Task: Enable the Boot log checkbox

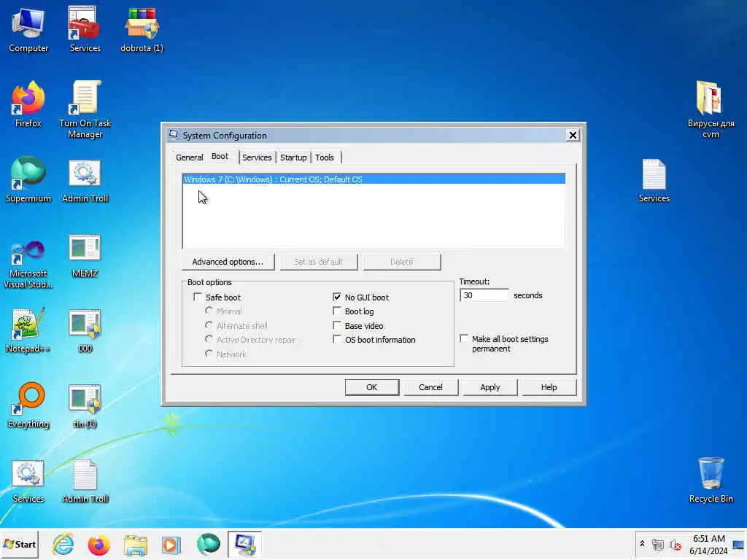Action: 337,311
